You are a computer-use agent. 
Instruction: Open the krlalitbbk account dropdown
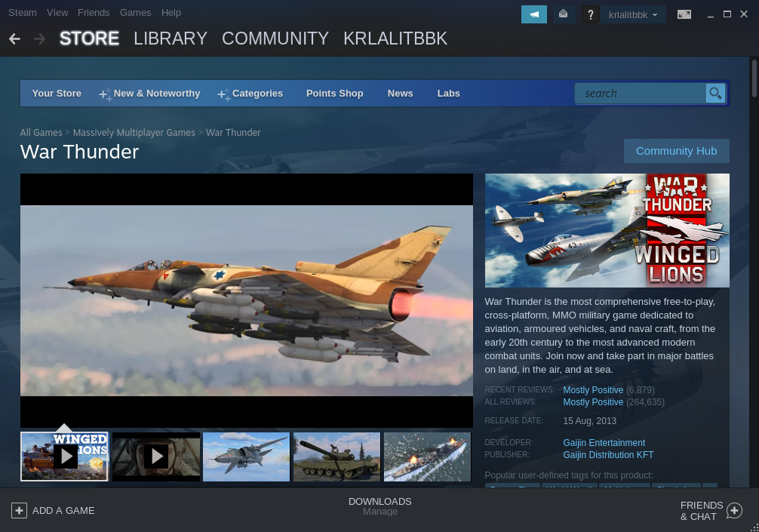click(633, 14)
